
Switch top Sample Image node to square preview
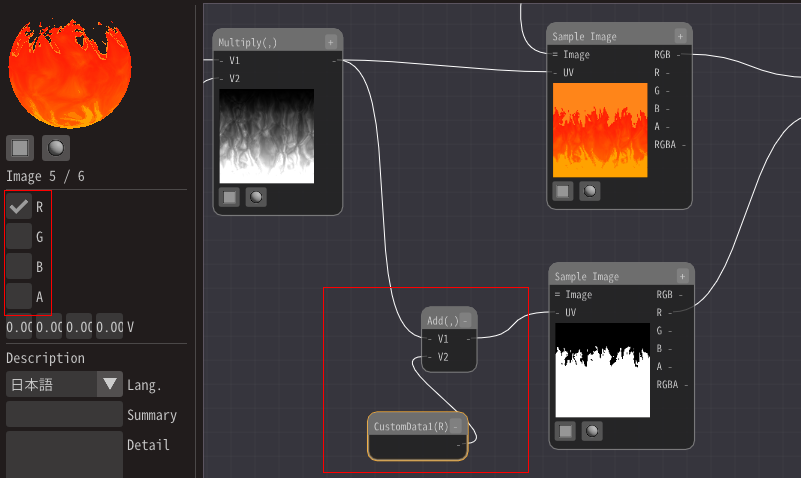coord(563,191)
